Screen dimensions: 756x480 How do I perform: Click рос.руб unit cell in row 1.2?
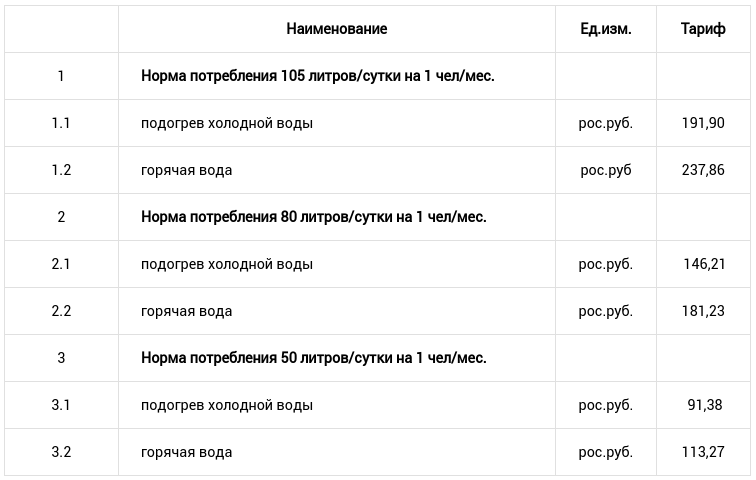[606, 171]
